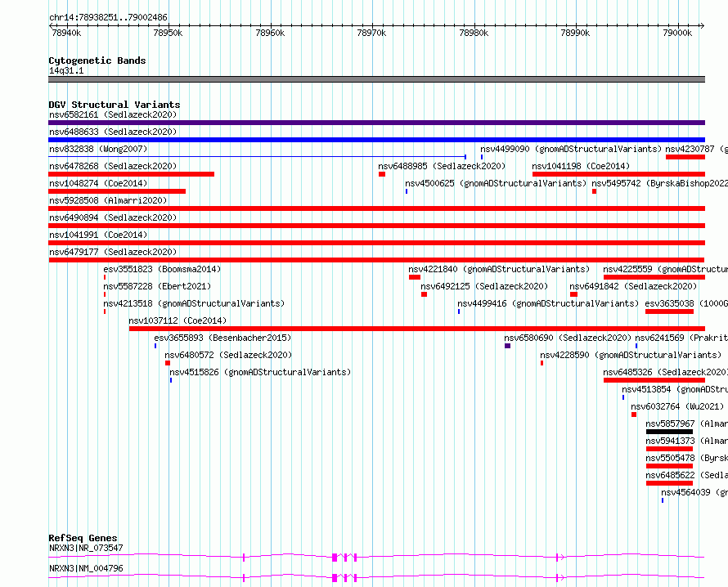
Task: Click nsv4499416 gnomADStructuralVariants label
Action: click(548, 303)
